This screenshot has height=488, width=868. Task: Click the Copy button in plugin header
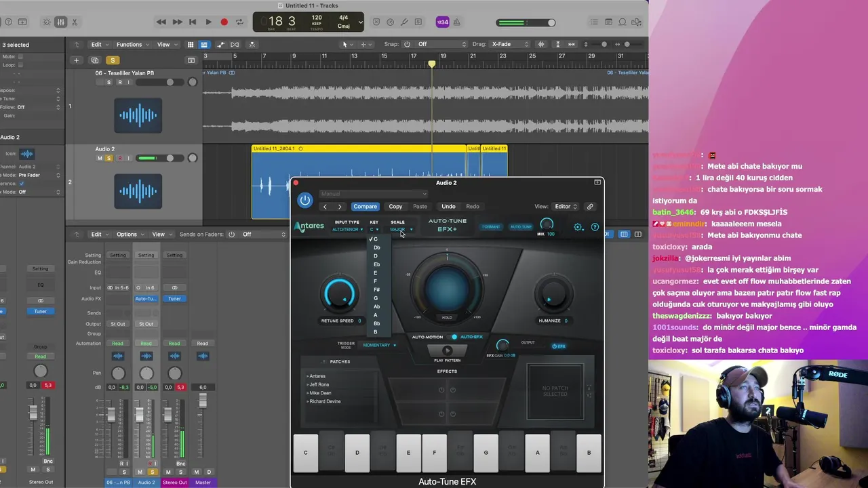tap(395, 207)
